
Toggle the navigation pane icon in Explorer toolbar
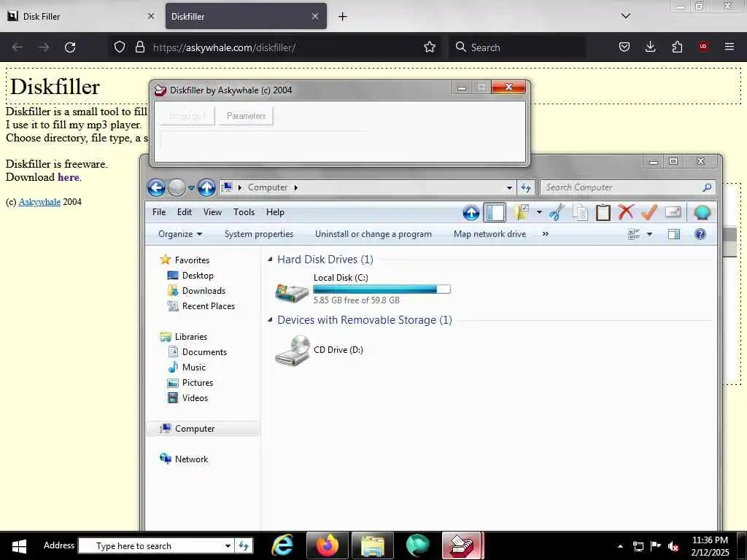click(495, 212)
